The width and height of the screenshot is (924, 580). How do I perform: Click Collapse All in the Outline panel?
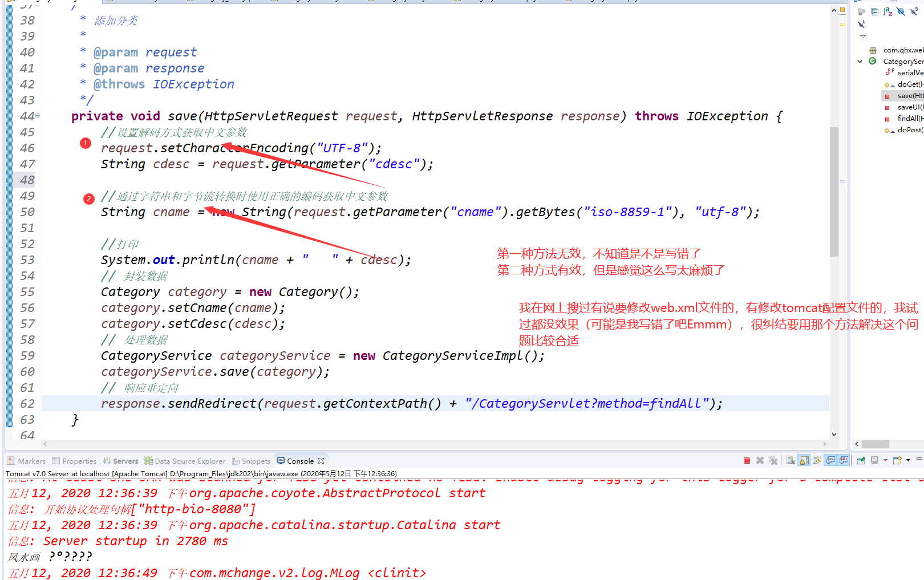874,11
